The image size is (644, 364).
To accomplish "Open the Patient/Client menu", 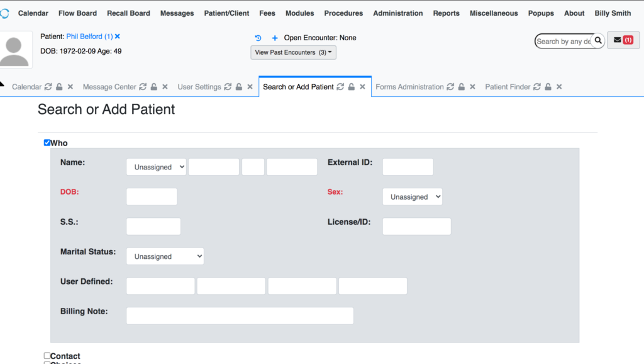I will 226,13.
